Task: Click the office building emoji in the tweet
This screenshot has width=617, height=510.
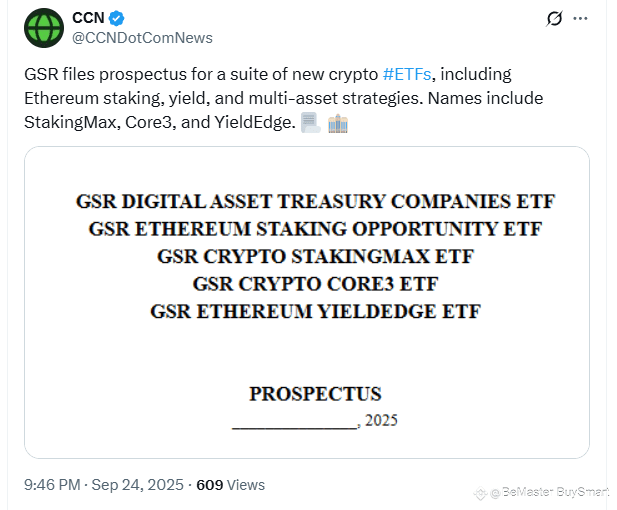Action: click(338, 124)
